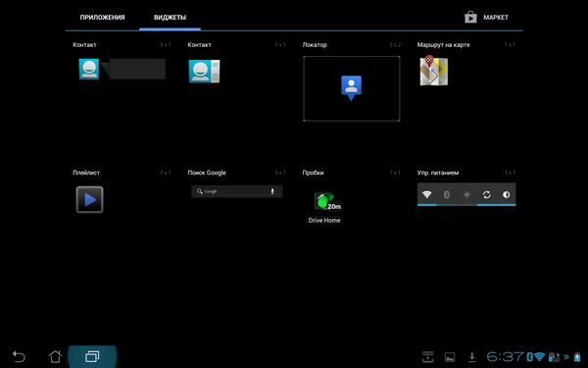Open the recent apps button
Viewport: 588px width, 368px height.
click(x=92, y=356)
